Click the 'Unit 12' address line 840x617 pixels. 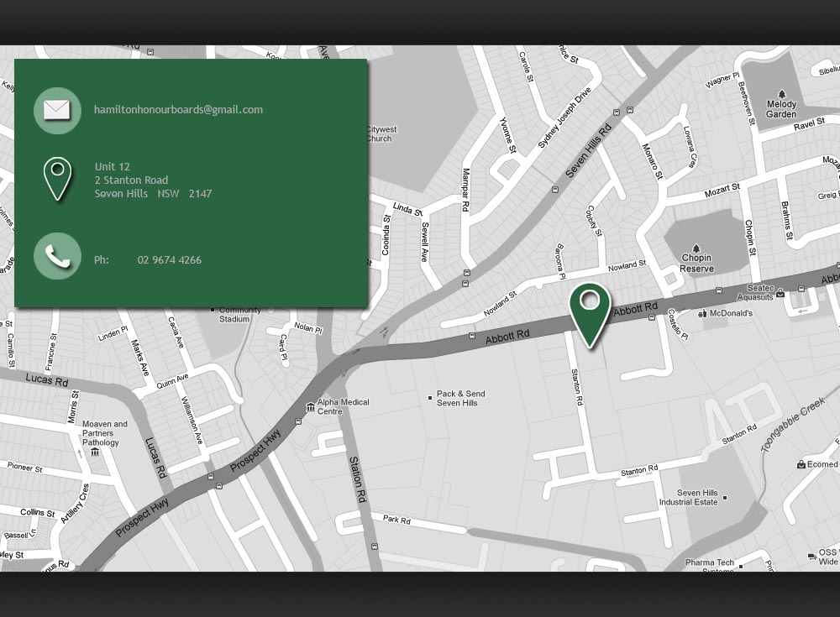pyautogui.click(x=113, y=166)
